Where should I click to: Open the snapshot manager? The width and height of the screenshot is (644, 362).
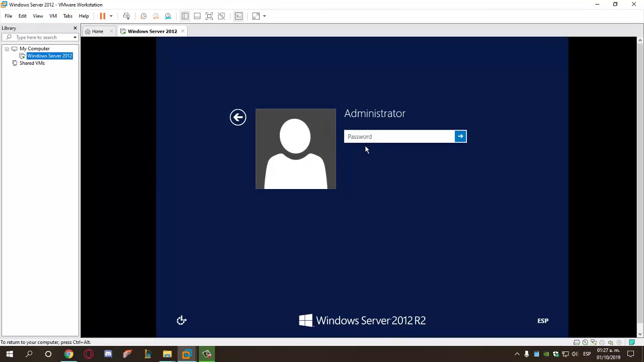tap(168, 16)
